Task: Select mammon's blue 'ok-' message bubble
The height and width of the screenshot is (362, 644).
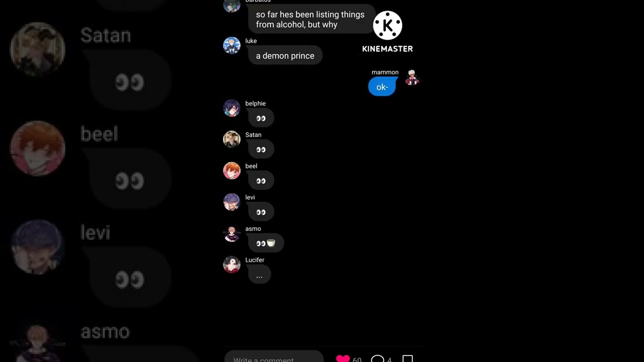Action: [x=382, y=87]
